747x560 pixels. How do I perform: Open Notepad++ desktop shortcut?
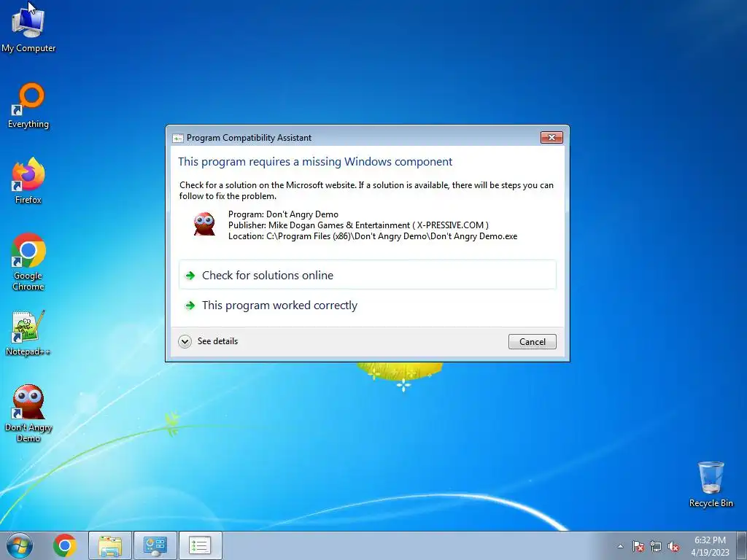pos(28,332)
